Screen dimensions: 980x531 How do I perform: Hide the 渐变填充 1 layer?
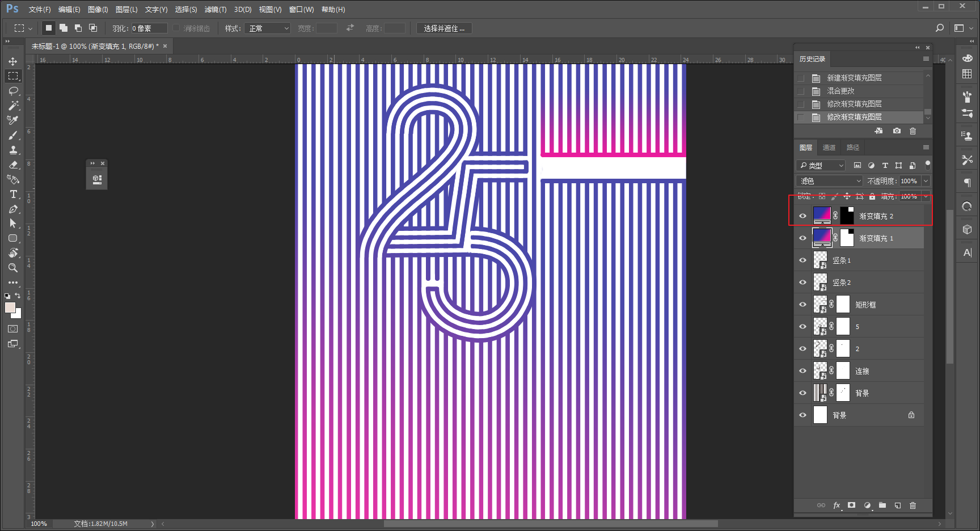coord(802,238)
